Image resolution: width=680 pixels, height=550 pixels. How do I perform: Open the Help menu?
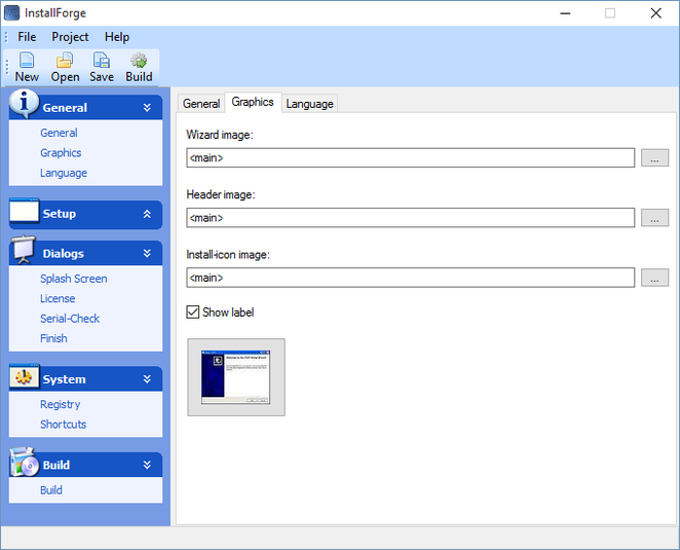tap(117, 37)
